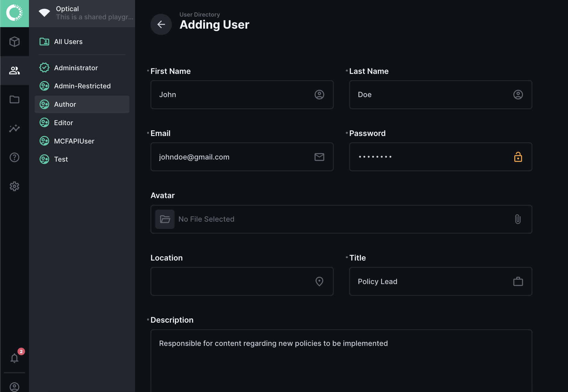Image resolution: width=568 pixels, height=392 pixels.
Task: Select the Editor role
Action: pyautogui.click(x=63, y=123)
